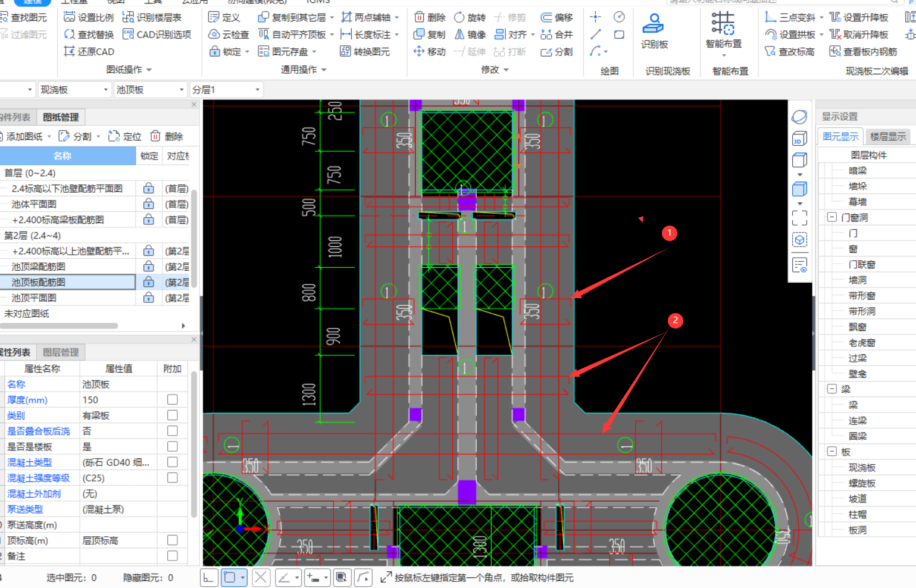The image size is (916, 588).
Task: Expand the 通用操作 group dropdown
Action: pyautogui.click(x=304, y=70)
